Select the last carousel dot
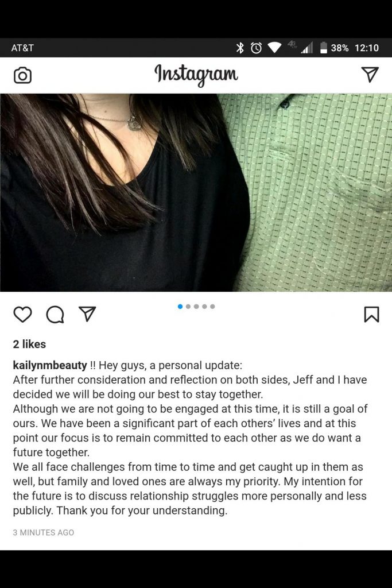Image resolution: width=392 pixels, height=588 pixels. (x=212, y=307)
